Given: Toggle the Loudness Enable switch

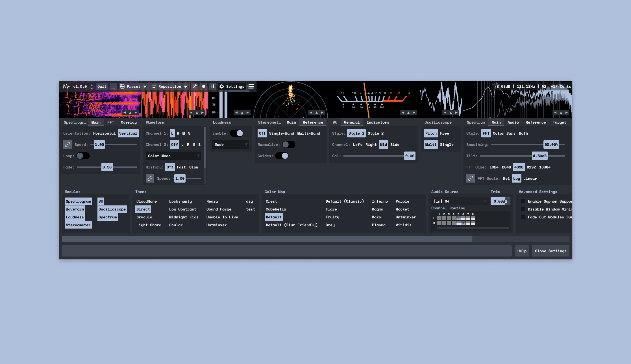Looking at the screenshot, I should click(x=237, y=133).
